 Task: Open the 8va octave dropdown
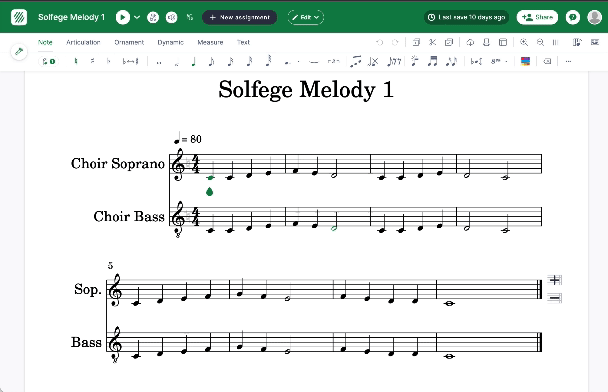pos(499,61)
